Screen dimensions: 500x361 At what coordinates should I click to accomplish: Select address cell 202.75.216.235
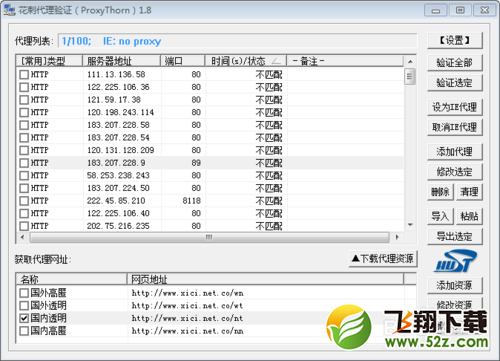pos(118,226)
